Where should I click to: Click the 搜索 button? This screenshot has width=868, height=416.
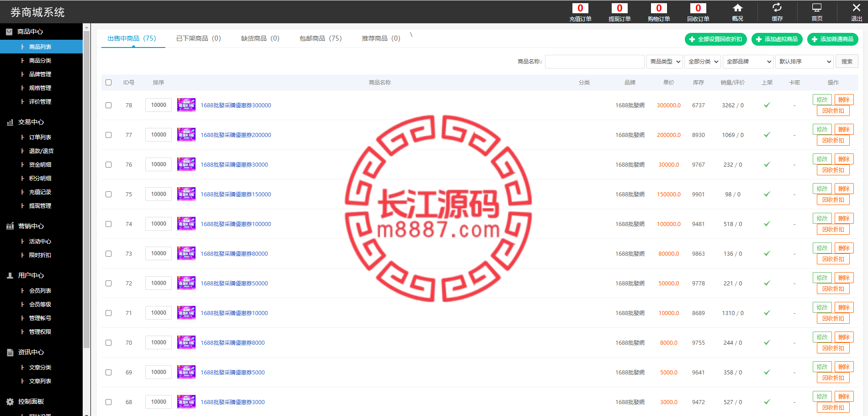coord(847,61)
